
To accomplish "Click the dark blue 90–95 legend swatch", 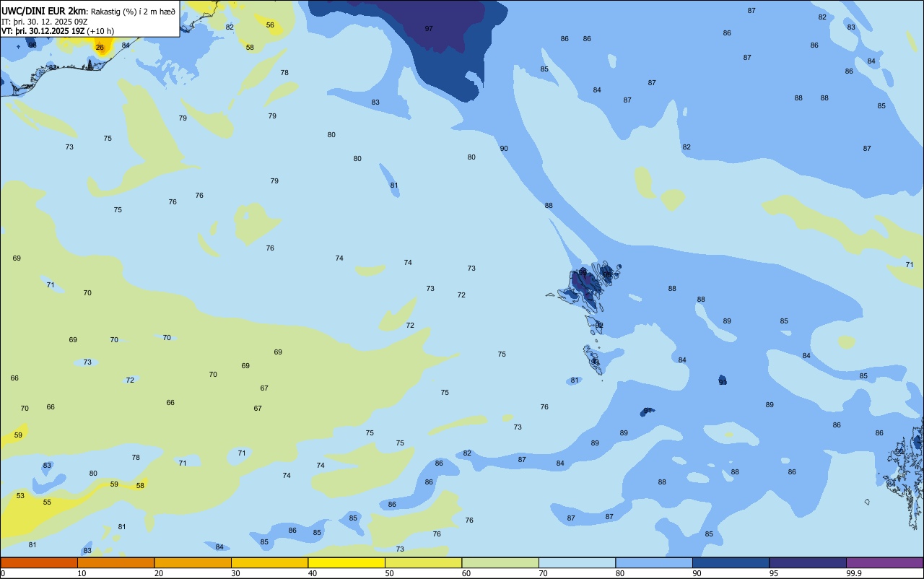I will pyautogui.click(x=731, y=562).
